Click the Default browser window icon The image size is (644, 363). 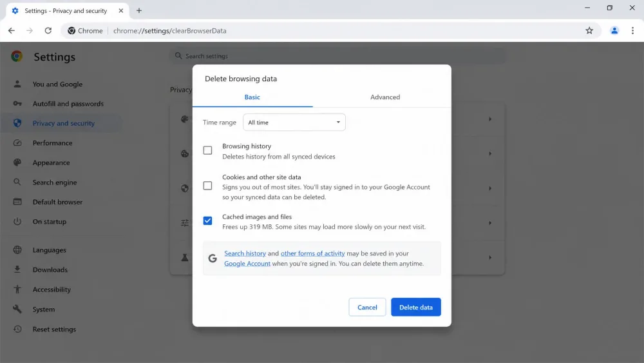click(17, 202)
